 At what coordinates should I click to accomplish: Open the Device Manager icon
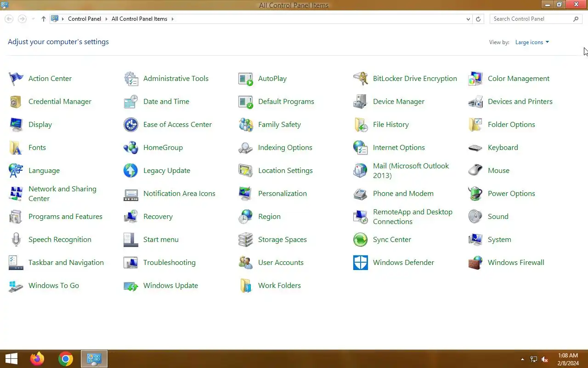(361, 102)
